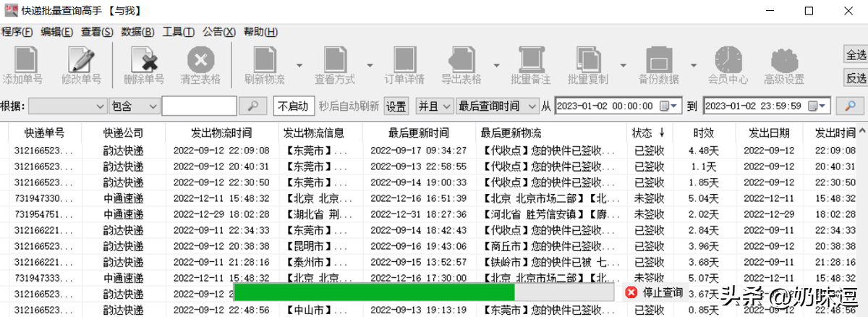This screenshot has width=868, height=317.
Task: Click the filter keyword text box
Action: tap(200, 106)
